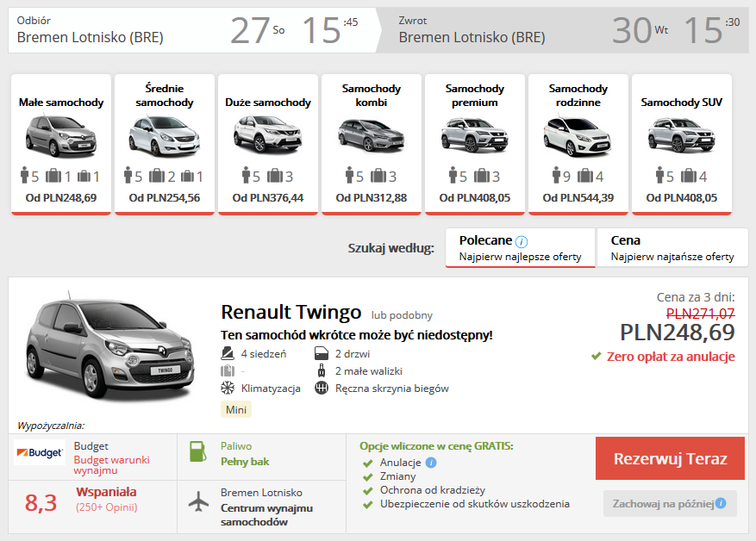756x541 pixels.
Task: Click the small suitcase icon by 2 małe walizki
Action: click(x=322, y=371)
